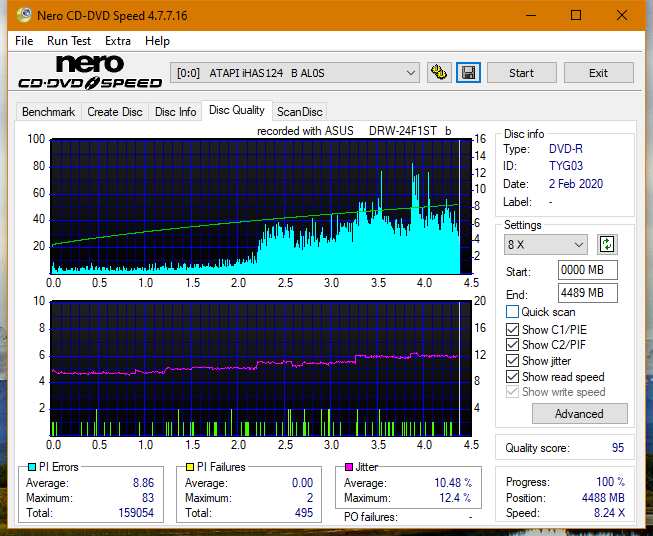Screen dimensions: 653x536
Task: Switch to the Benchmark tab
Action: (49, 112)
